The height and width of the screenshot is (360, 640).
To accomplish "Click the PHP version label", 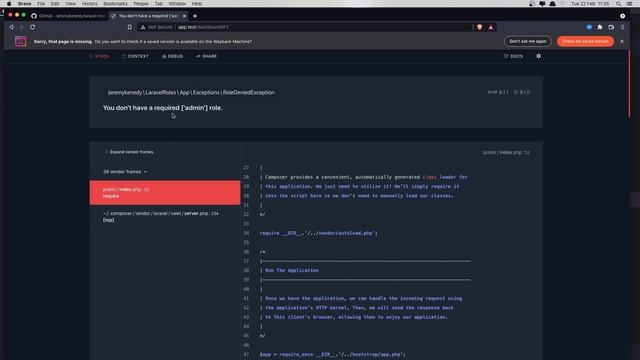I will coord(498,93).
